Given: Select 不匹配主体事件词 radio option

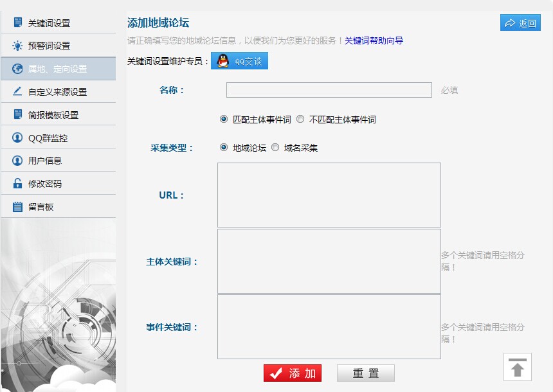Looking at the screenshot, I should click(300, 119).
